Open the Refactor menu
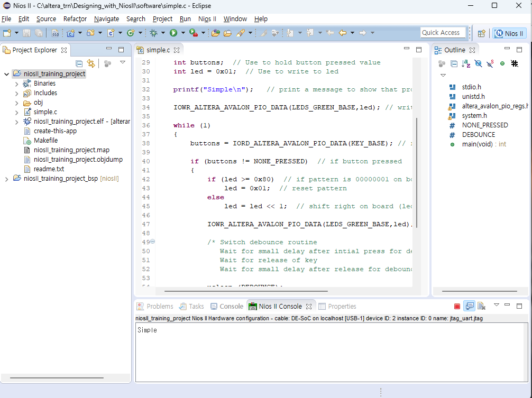The width and height of the screenshot is (532, 398). 75,19
